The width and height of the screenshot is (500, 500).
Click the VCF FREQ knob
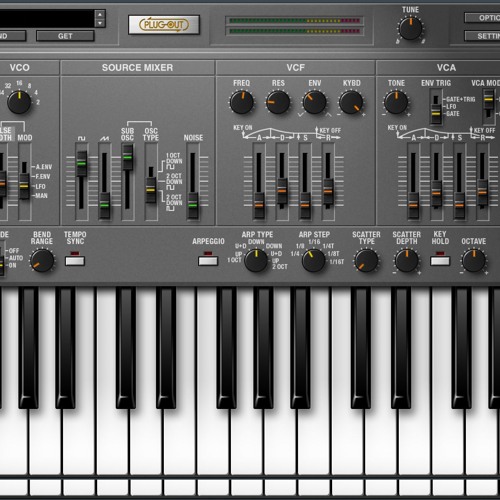[242, 102]
